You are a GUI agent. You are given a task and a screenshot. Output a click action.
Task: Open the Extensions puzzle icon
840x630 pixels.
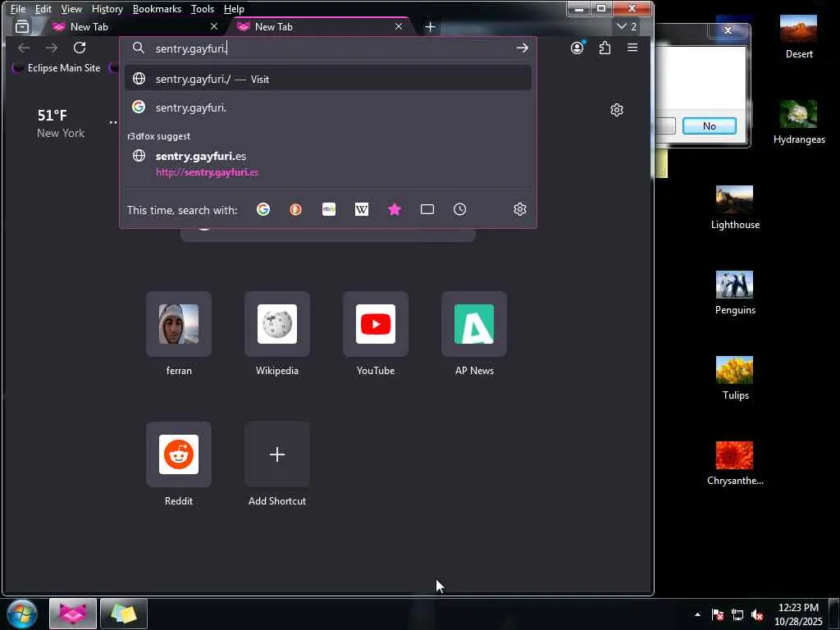605,48
